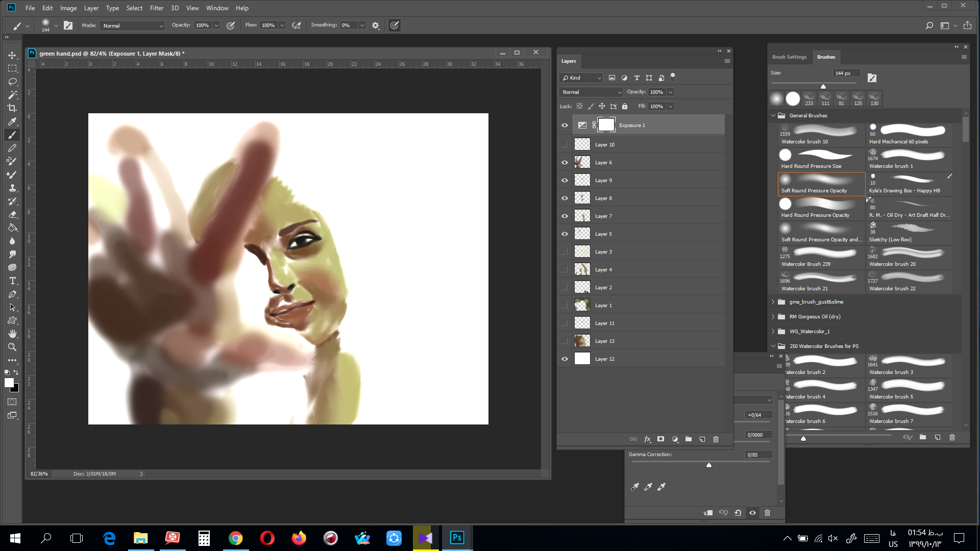Select Soft Round Pressure Opacity brush
Image resolution: width=980 pixels, height=551 pixels.
pos(821,184)
